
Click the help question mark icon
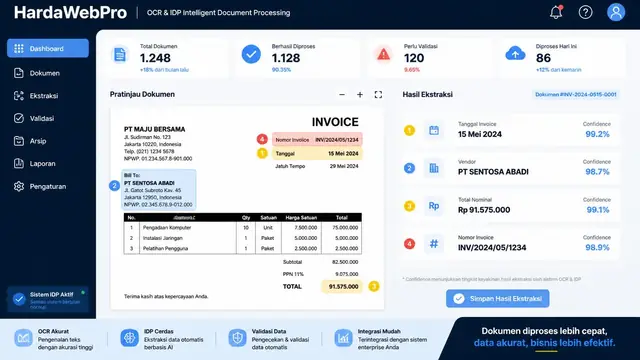585,12
